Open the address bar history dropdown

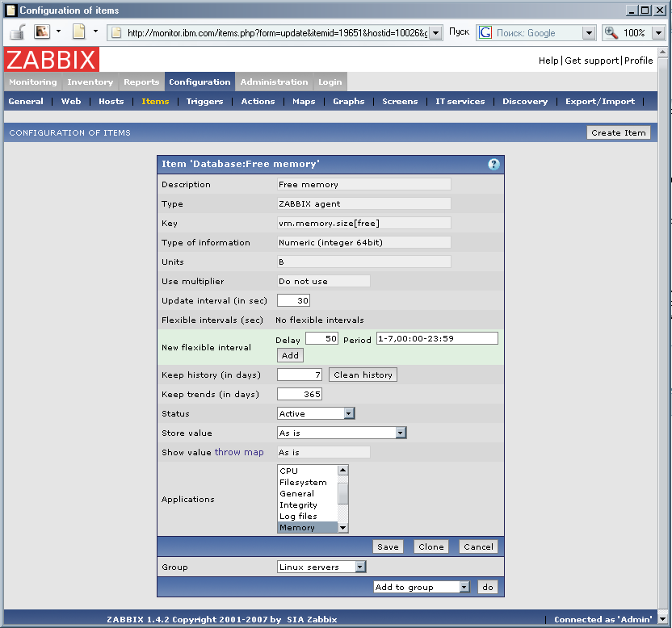[436, 33]
